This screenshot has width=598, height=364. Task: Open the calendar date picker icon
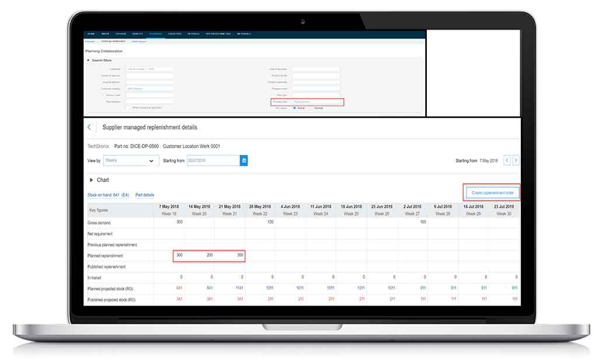pyautogui.click(x=244, y=160)
